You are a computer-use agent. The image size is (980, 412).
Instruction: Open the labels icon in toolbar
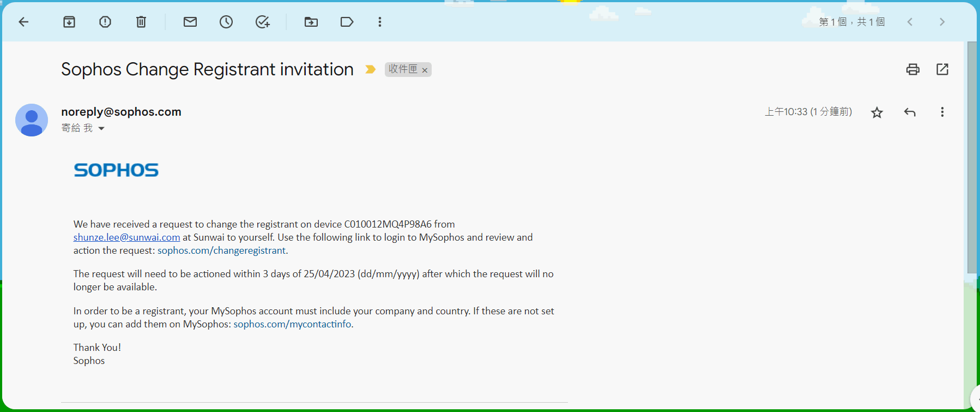tap(347, 22)
